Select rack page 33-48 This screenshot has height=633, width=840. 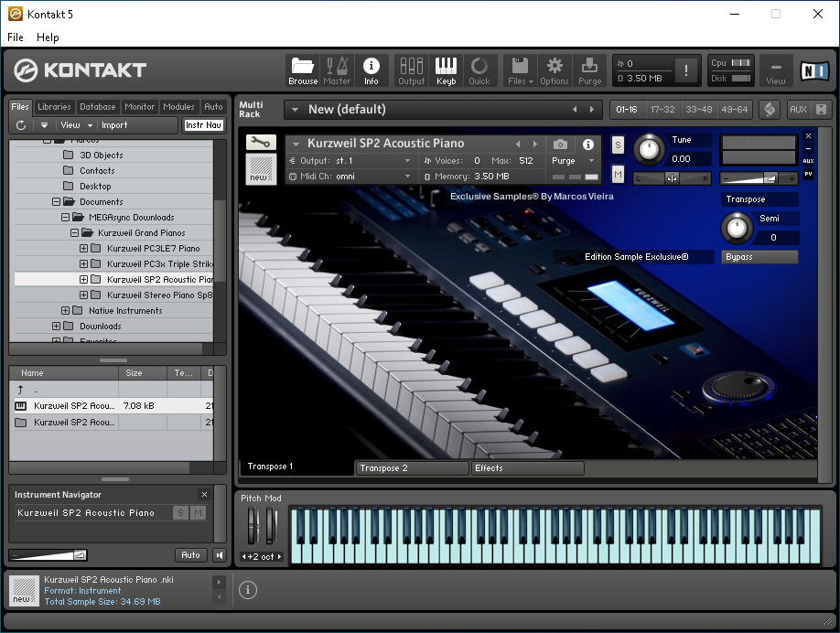point(698,109)
